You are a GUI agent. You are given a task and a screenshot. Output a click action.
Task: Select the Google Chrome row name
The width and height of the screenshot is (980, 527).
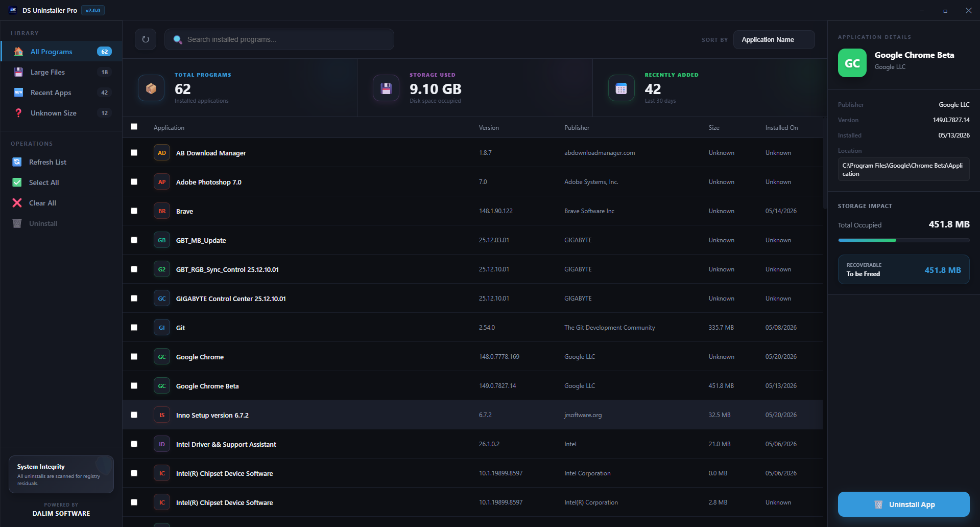[x=200, y=357]
